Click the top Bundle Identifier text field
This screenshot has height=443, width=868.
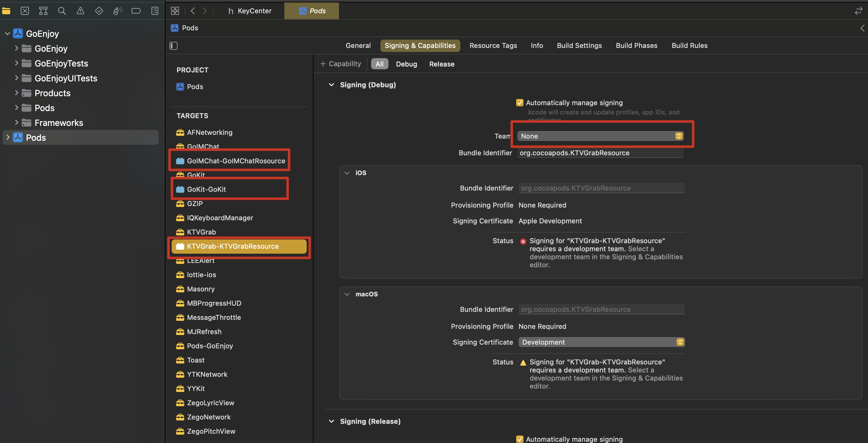pos(600,153)
